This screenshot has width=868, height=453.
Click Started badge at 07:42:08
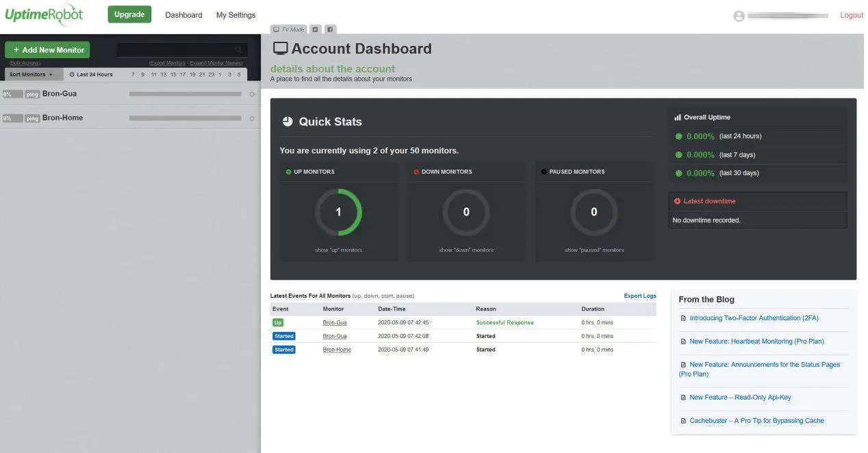point(283,336)
